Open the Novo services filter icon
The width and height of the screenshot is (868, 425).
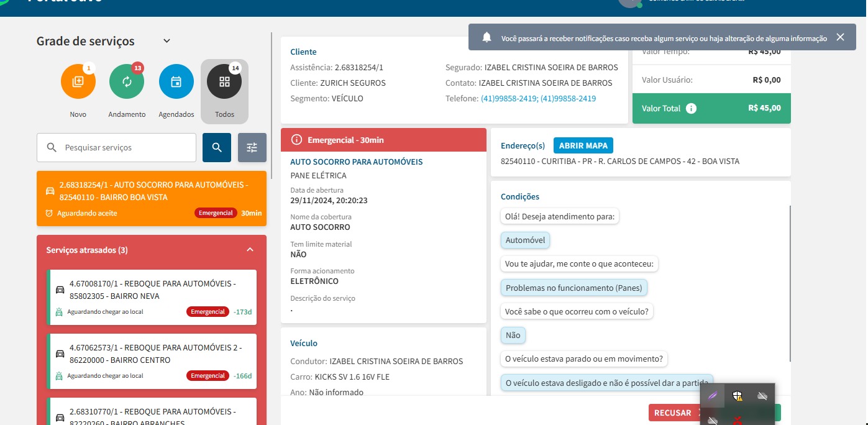tap(78, 82)
